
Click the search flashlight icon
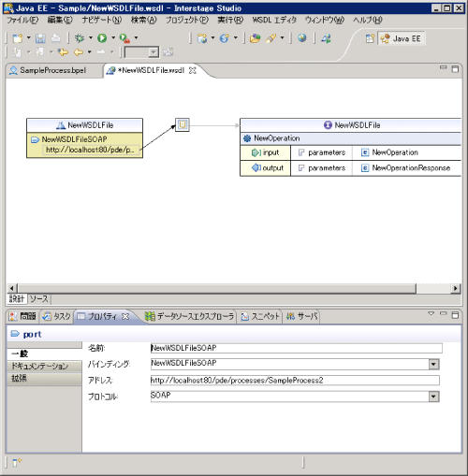pyautogui.click(x=271, y=38)
